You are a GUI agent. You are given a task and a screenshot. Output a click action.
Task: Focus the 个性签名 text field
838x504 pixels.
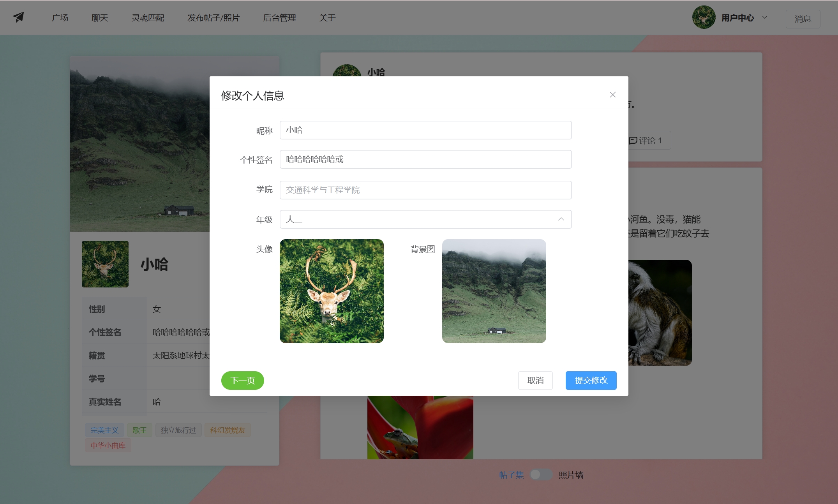pyautogui.click(x=425, y=159)
